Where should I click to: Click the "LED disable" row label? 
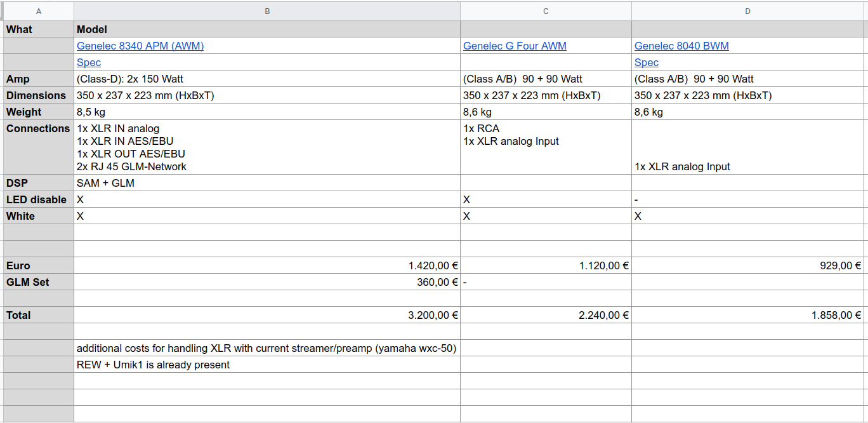coord(39,199)
